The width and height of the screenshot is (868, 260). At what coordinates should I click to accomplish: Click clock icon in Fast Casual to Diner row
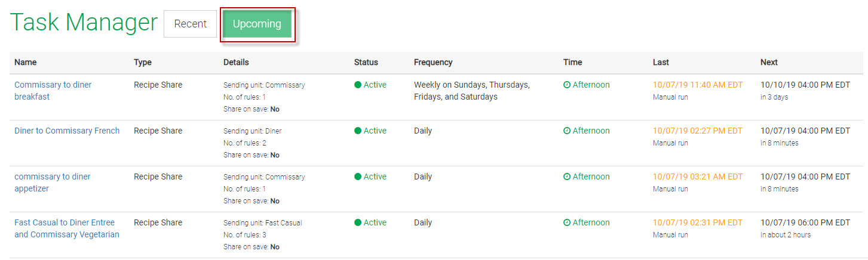[567, 222]
